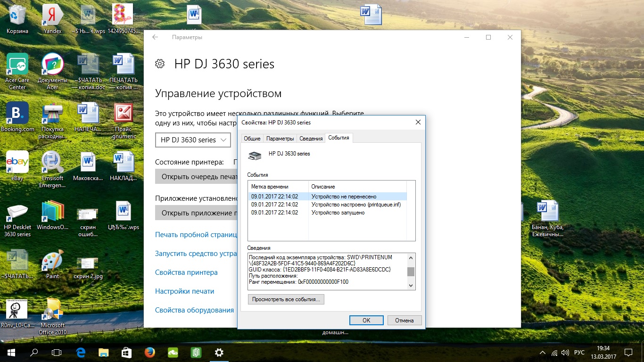Viewport: 644px width, 362px height.
Task: Click the Сведения scrollbar thumb
Action: [411, 271]
